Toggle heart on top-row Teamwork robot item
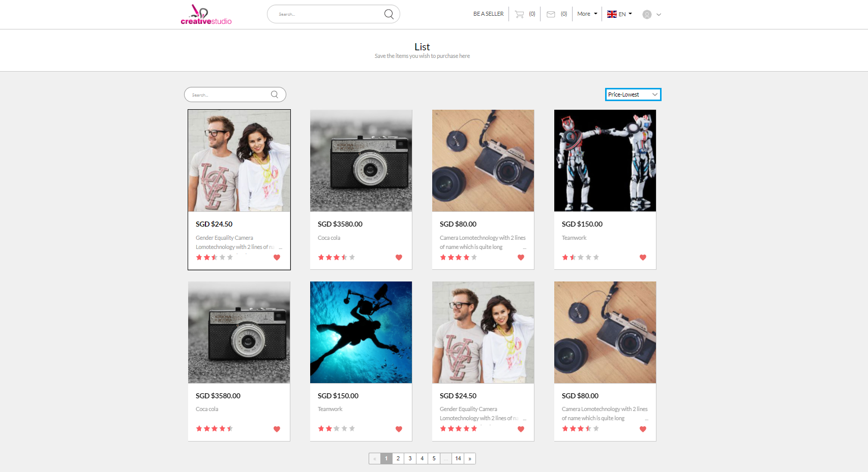868x472 pixels. click(x=643, y=258)
